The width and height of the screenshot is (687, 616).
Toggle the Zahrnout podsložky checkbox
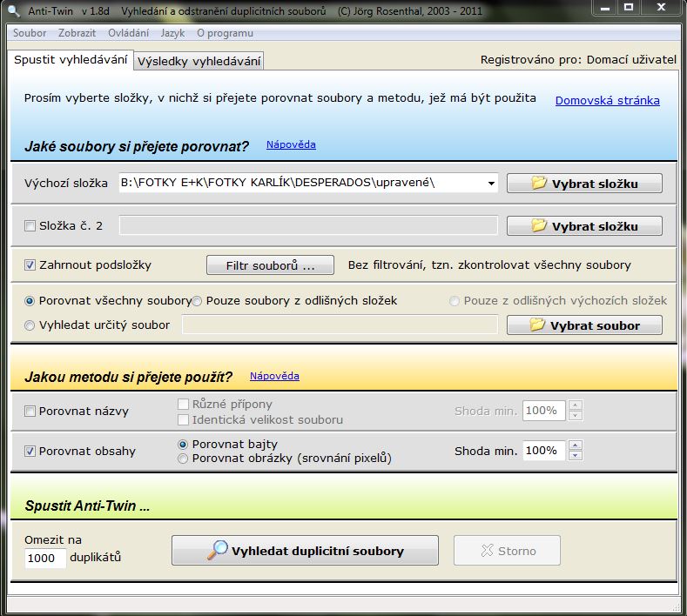pos(30,264)
